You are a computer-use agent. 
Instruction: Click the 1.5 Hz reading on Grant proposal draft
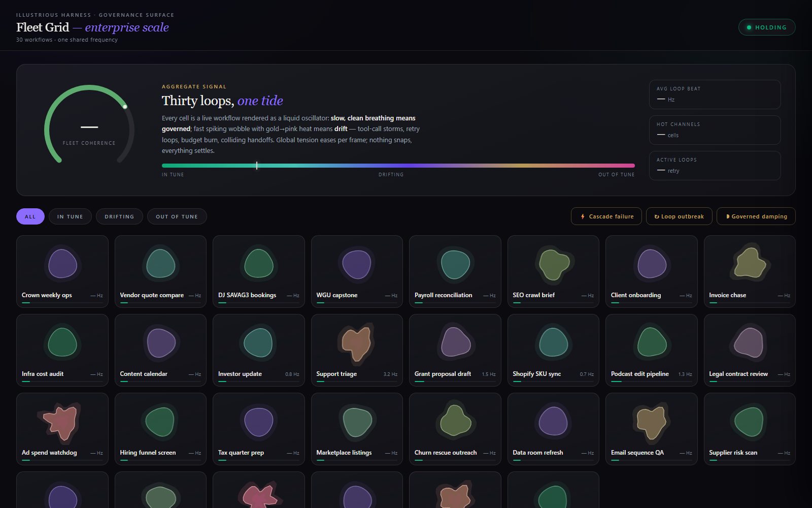click(489, 374)
